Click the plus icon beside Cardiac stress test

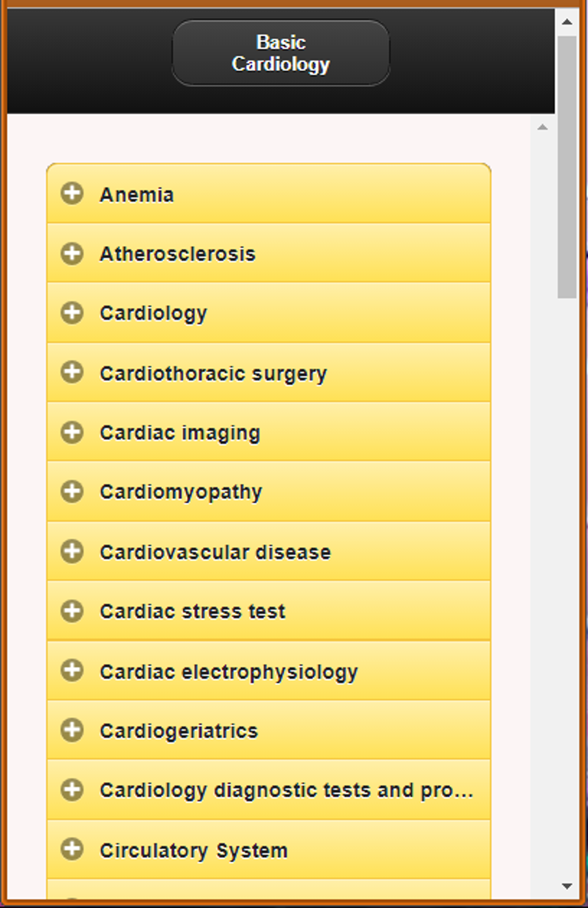pos(72,611)
